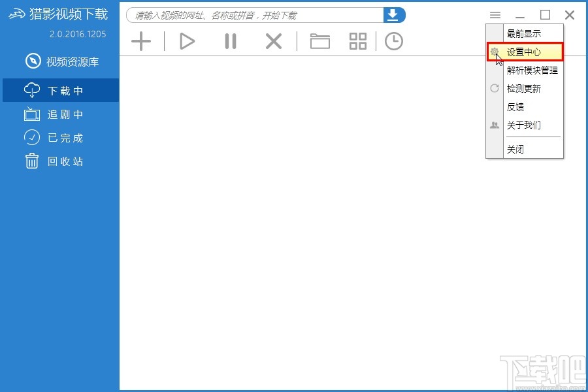This screenshot has height=392, width=588.
Task: Click the blue download arrow button
Action: pyautogui.click(x=394, y=15)
